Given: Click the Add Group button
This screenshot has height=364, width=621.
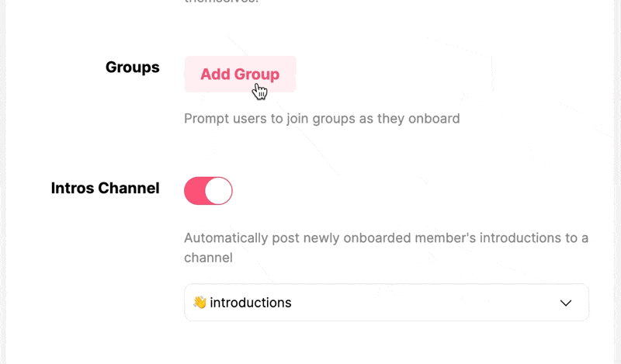Looking at the screenshot, I should [240, 74].
